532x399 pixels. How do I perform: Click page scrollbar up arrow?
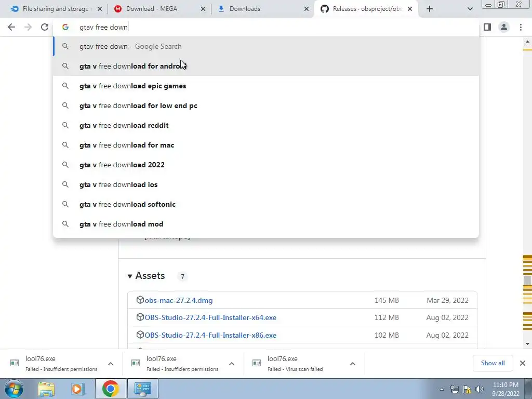pyautogui.click(x=527, y=42)
